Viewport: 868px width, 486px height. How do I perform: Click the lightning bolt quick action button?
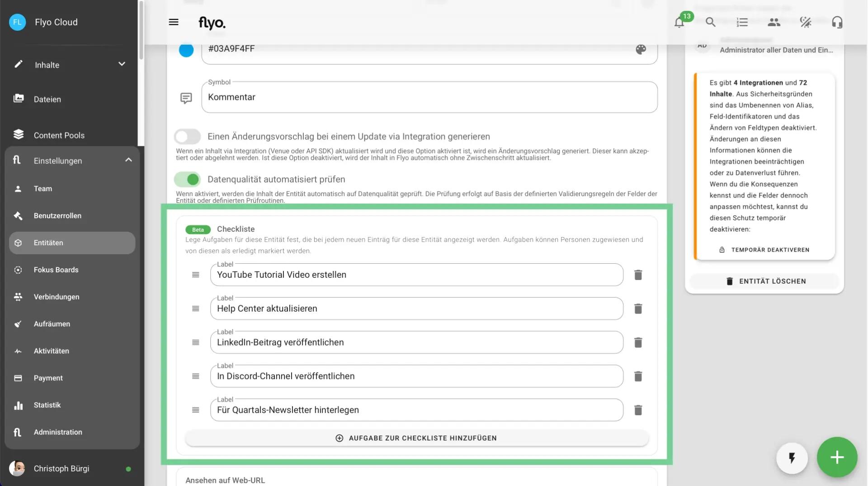click(792, 458)
